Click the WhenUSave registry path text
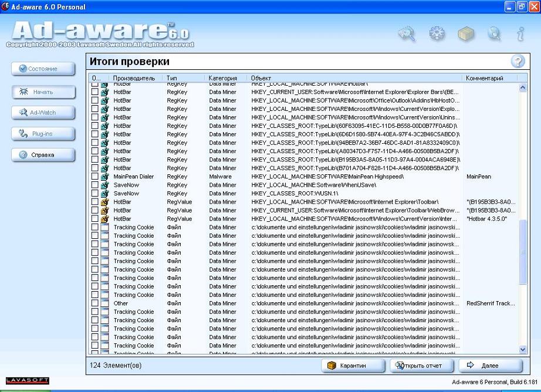The image size is (541, 392). click(x=314, y=185)
